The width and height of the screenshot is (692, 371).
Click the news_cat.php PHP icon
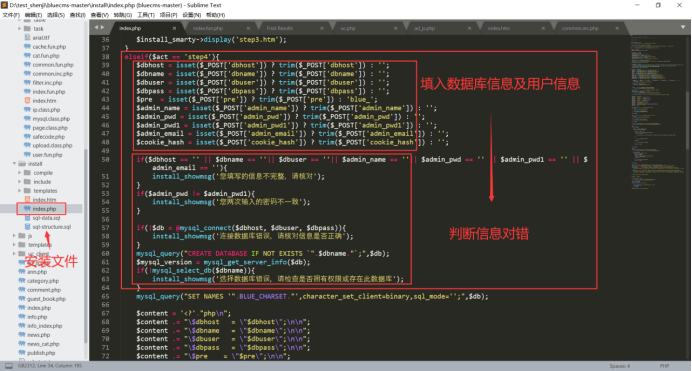[x=22, y=344]
